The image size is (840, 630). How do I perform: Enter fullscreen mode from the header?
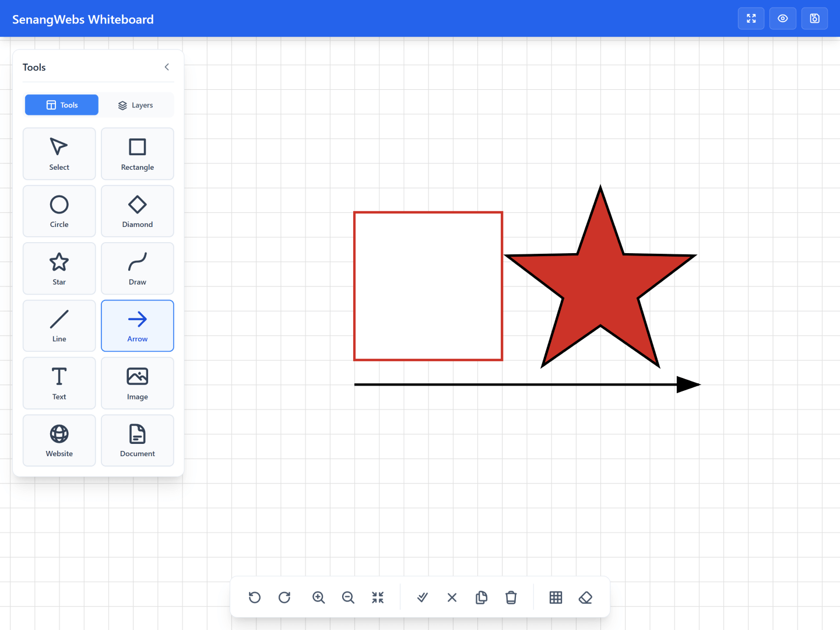coord(751,19)
